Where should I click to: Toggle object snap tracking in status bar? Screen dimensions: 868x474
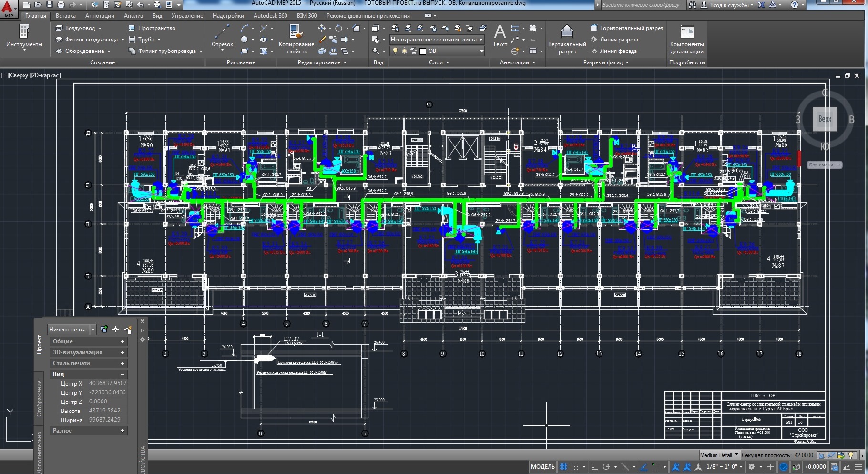(x=643, y=467)
